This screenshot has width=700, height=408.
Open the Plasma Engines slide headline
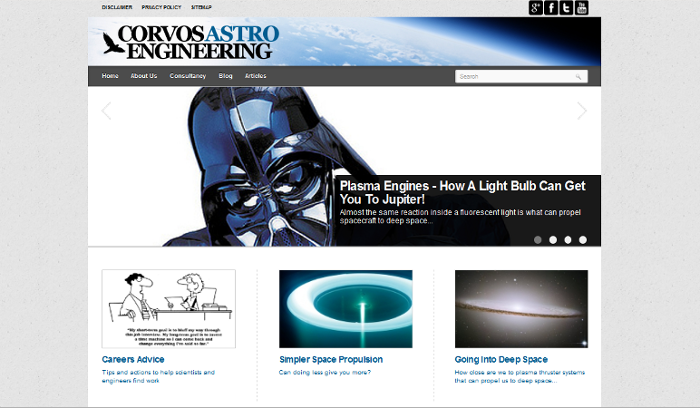[x=462, y=192]
